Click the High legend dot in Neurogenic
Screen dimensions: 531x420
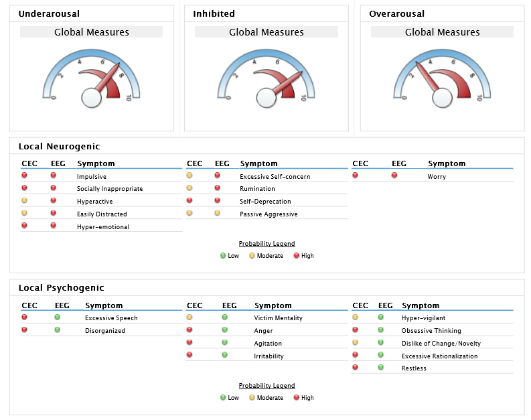pyautogui.click(x=297, y=256)
